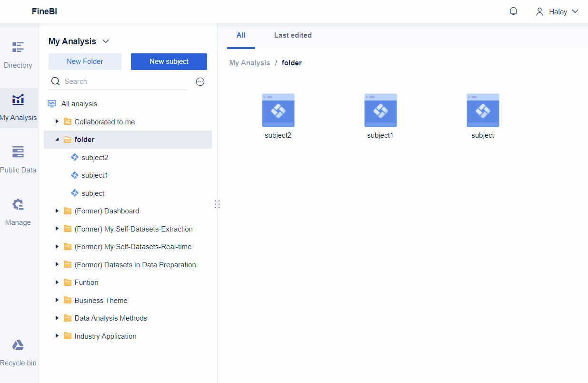The height and width of the screenshot is (383, 588).
Task: Click the All analysis icon
Action: 52,103
